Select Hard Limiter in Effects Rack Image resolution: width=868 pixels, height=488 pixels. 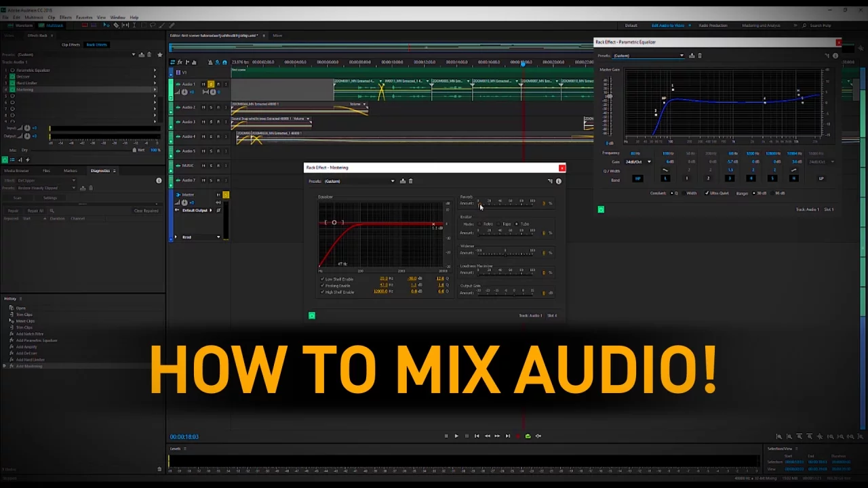[x=27, y=83]
